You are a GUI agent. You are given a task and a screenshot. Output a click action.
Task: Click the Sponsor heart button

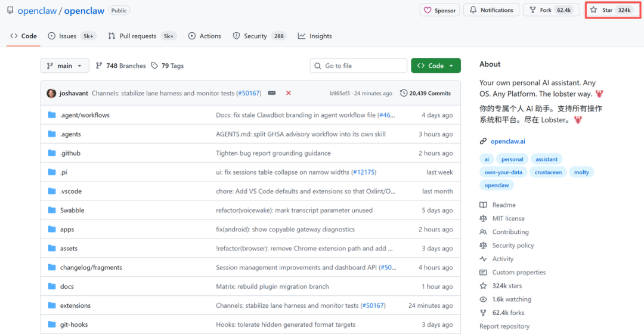tap(440, 10)
